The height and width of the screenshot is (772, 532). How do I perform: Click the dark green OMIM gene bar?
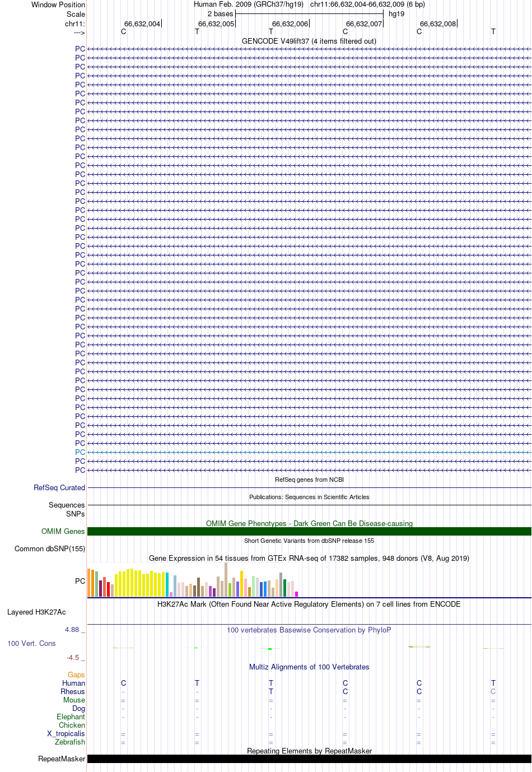point(309,531)
